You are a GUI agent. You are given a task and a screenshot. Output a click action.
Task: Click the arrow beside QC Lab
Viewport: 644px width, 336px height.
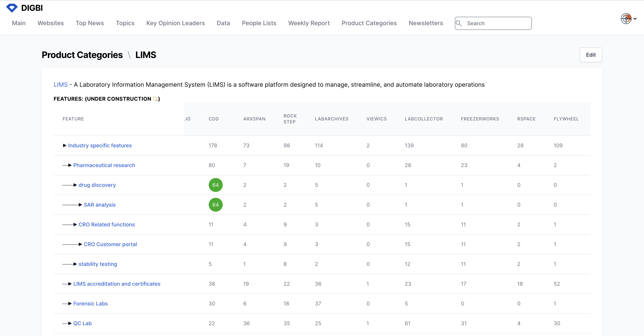[67, 323]
